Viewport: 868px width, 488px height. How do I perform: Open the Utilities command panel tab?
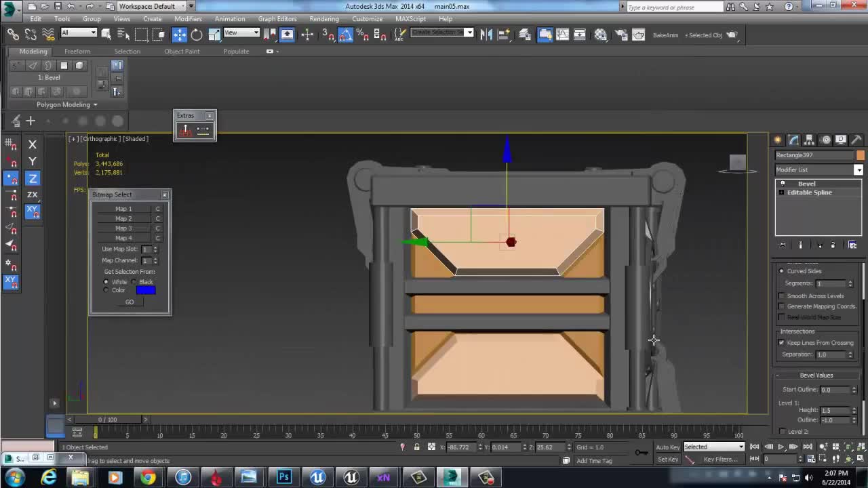tap(857, 140)
